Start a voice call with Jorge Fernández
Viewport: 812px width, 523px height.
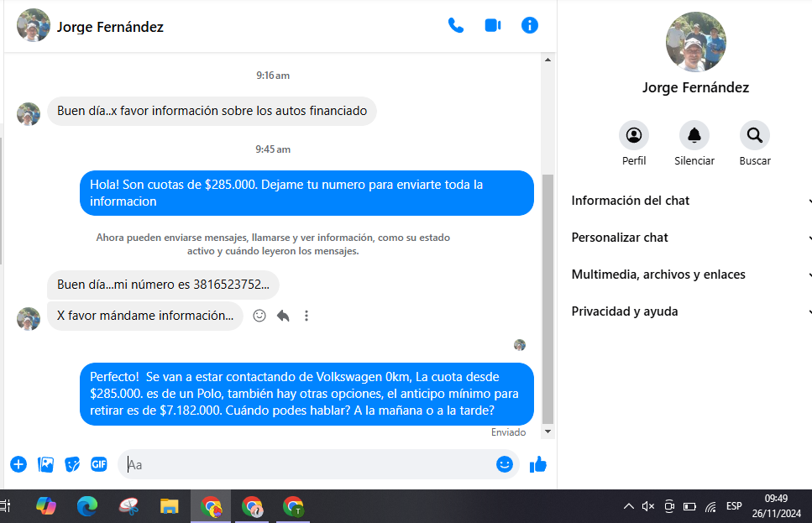[456, 25]
